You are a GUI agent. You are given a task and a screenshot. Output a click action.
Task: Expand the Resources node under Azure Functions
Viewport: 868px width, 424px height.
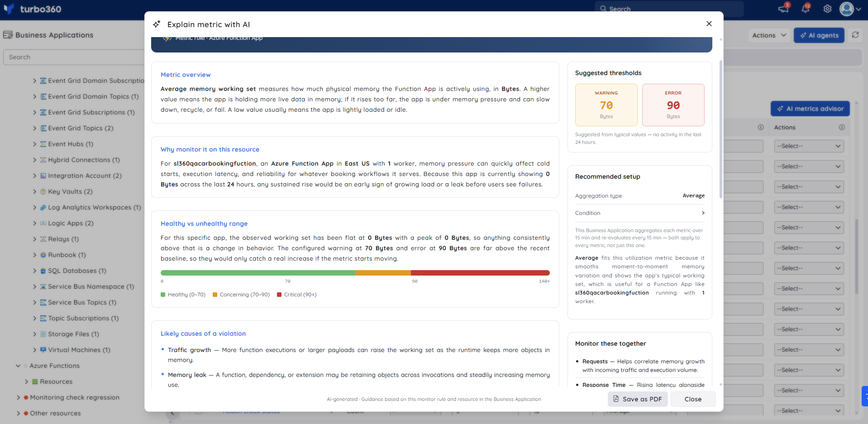tap(27, 381)
